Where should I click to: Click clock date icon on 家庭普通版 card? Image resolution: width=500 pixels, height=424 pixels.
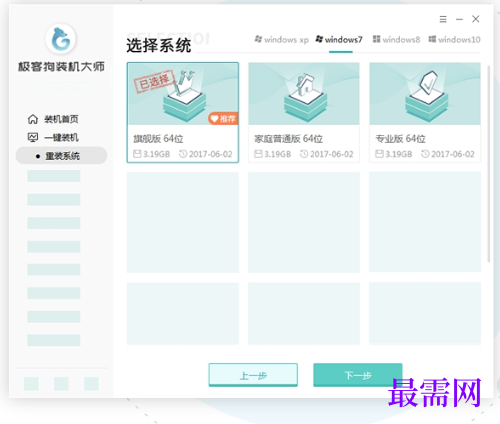click(x=304, y=154)
